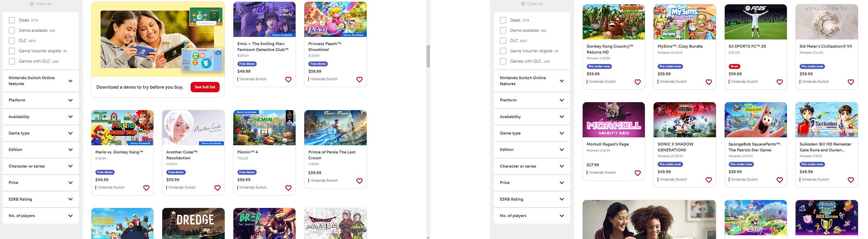Click heart icon on Morkull Ragast's Rage card

click(638, 173)
